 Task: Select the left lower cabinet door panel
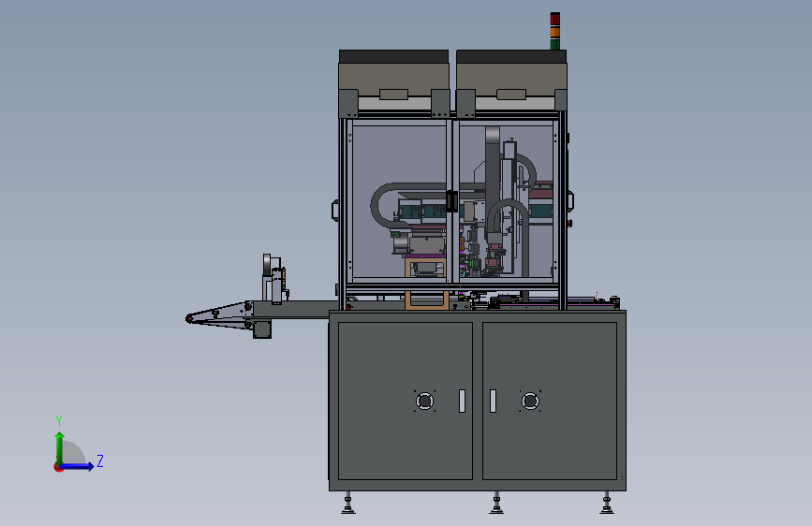tap(406, 401)
